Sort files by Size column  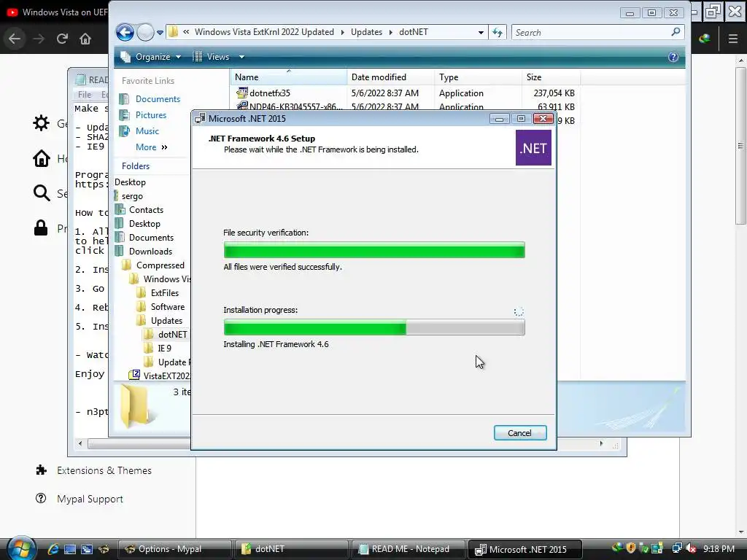coord(551,77)
